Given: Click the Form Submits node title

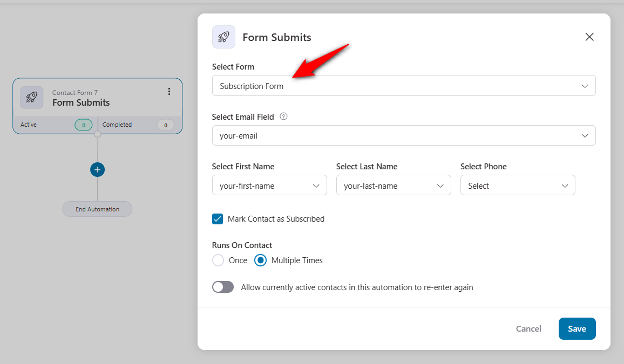Looking at the screenshot, I should [81, 102].
